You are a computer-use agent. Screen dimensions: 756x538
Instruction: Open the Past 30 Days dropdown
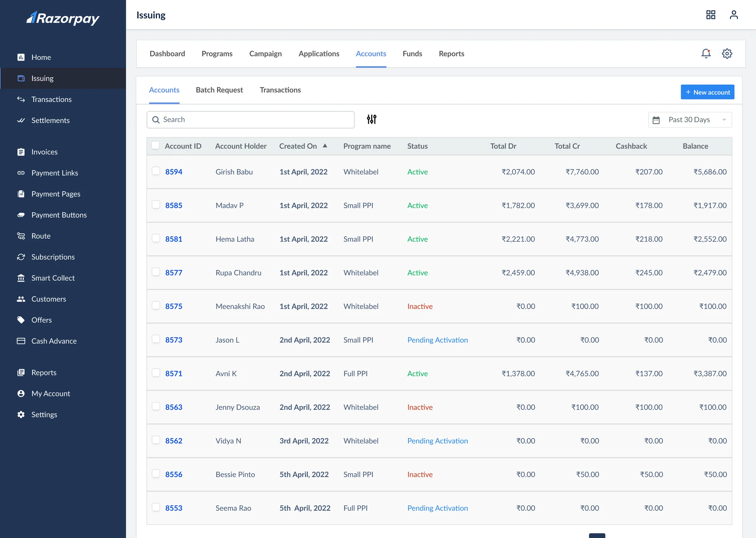(x=690, y=120)
